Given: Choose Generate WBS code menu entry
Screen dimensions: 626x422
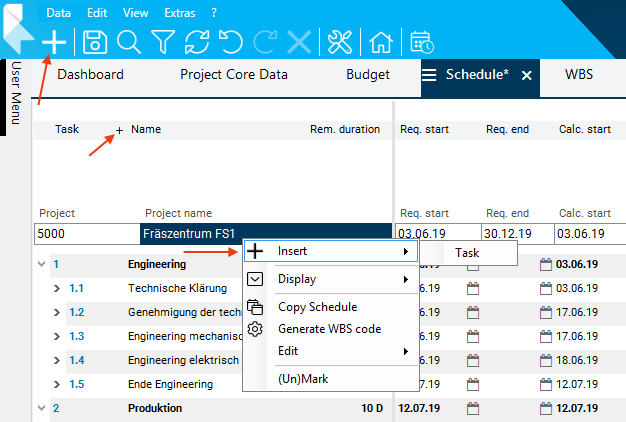Looking at the screenshot, I should 329,329.
